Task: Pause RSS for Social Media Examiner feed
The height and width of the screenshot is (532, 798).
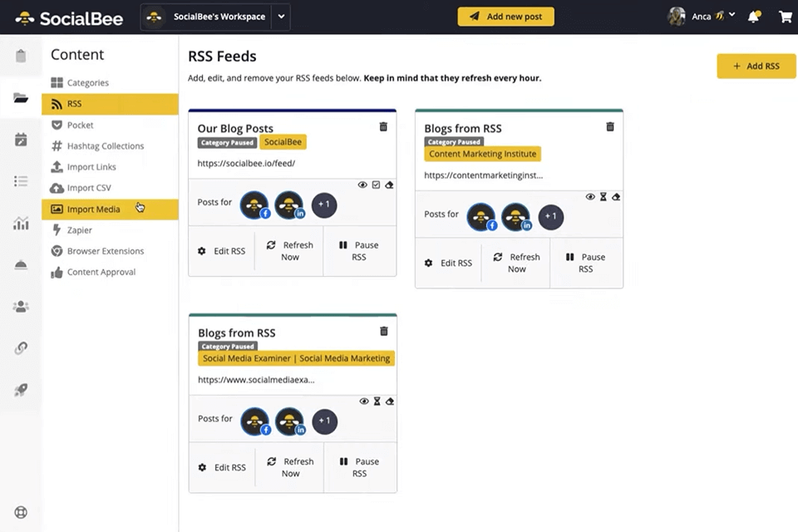Action: (x=360, y=467)
